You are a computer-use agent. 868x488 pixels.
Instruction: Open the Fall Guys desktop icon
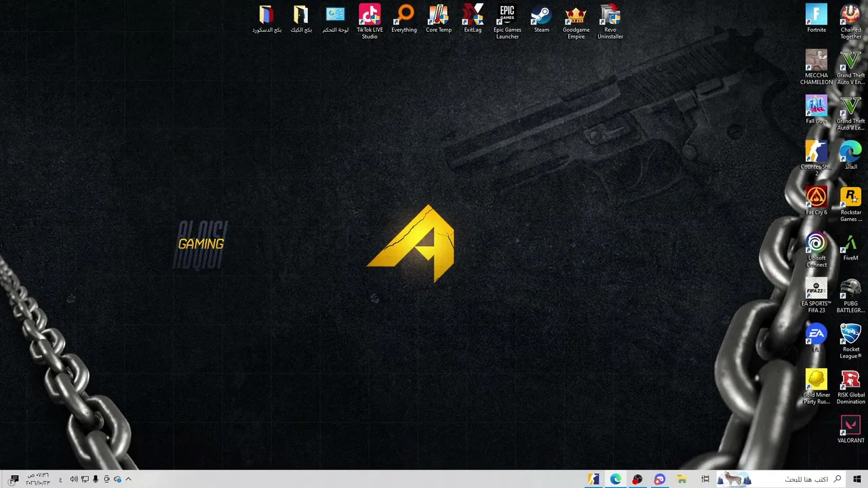(x=816, y=110)
